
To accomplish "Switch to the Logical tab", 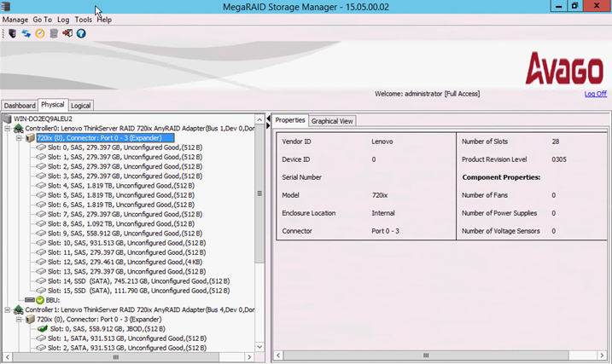I will (81, 106).
